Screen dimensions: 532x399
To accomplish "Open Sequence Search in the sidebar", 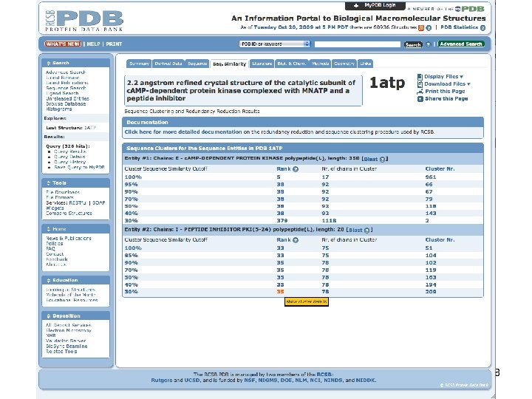I will point(66,88).
